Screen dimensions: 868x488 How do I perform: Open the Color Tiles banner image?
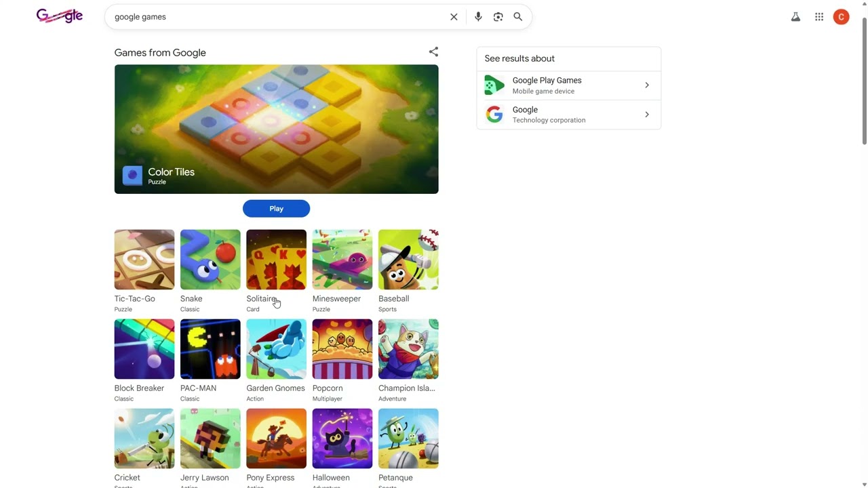click(276, 129)
